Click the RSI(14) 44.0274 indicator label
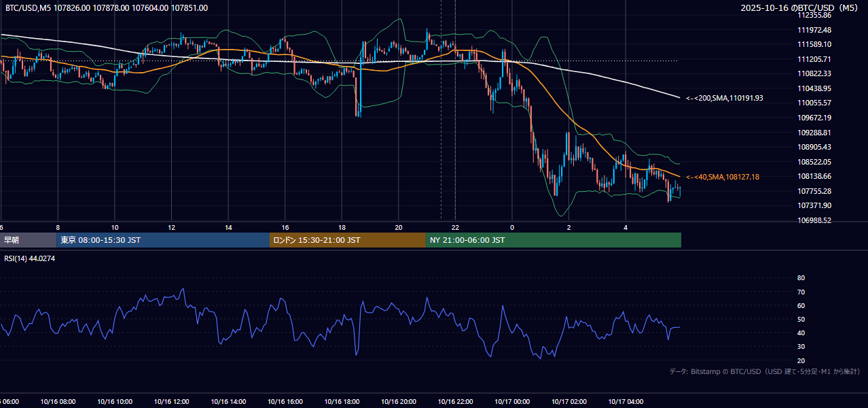The width and height of the screenshot is (868, 408). pyautogui.click(x=30, y=258)
